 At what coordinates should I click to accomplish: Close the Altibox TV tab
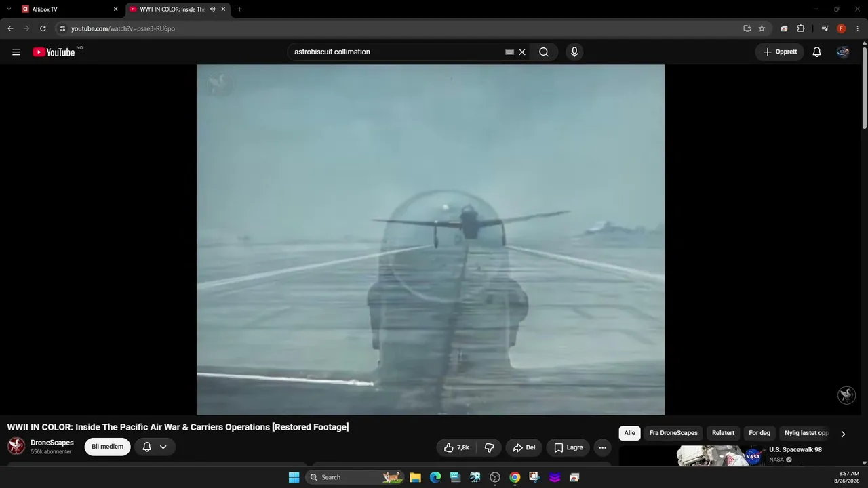pos(115,9)
